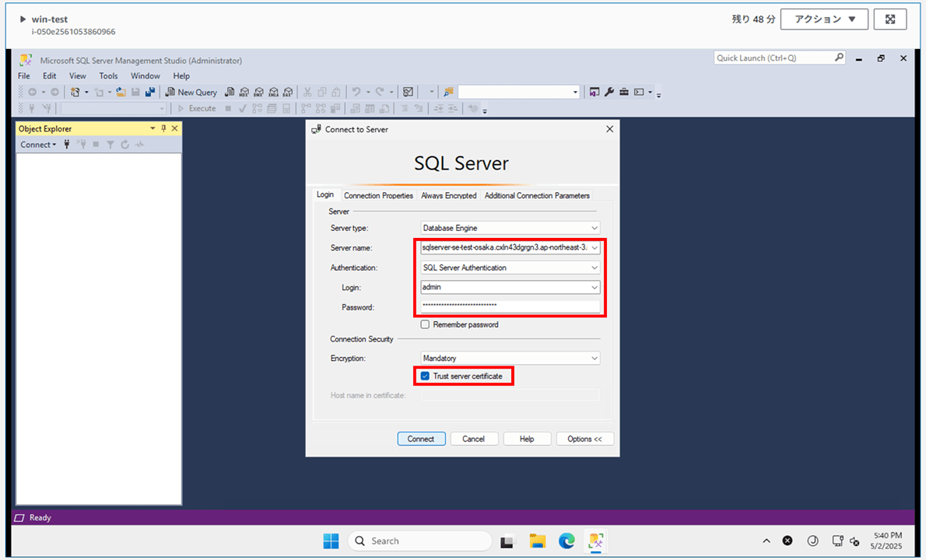Open the Activity Monitor icon
The height and width of the screenshot is (560, 926).
click(x=408, y=92)
